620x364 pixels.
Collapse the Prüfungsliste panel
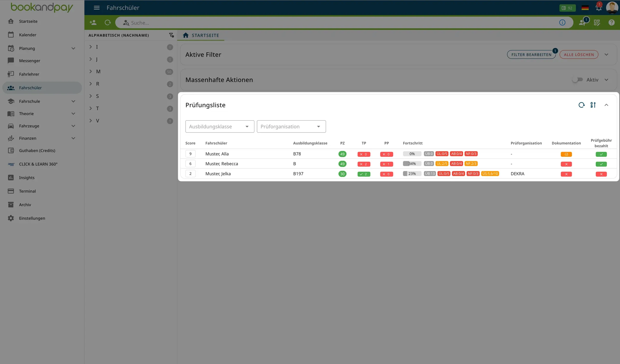tap(606, 105)
